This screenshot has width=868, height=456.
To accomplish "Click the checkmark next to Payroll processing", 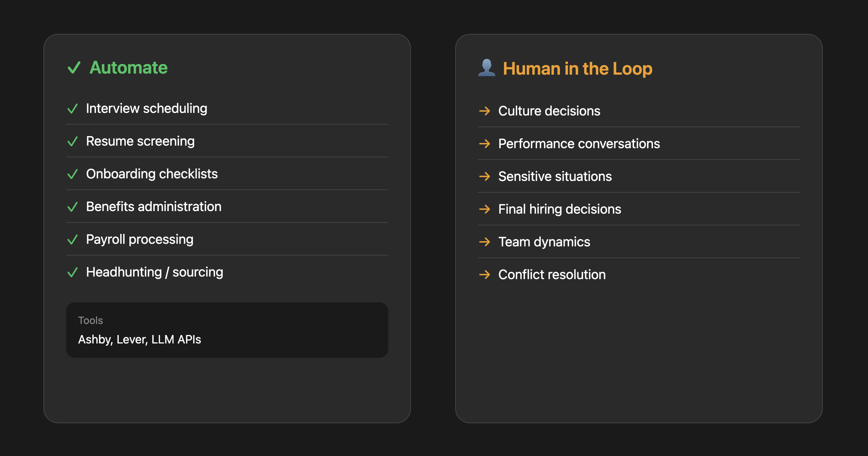I will [x=72, y=239].
